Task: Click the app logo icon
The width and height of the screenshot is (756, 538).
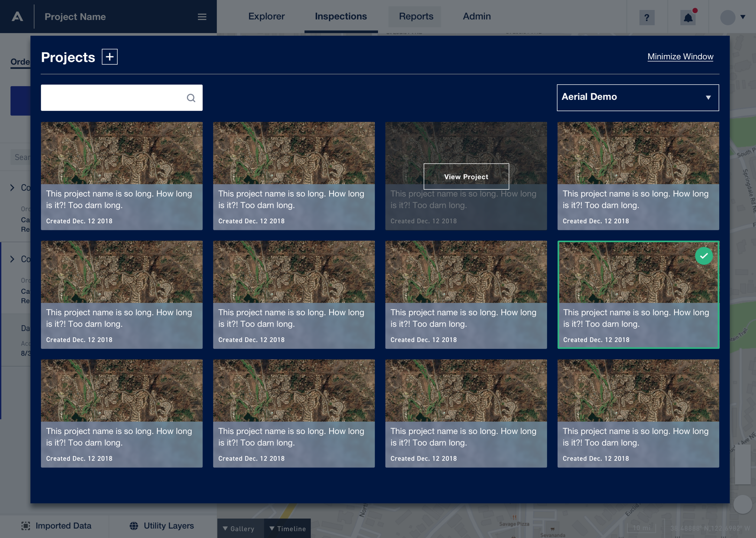Action: point(17,17)
